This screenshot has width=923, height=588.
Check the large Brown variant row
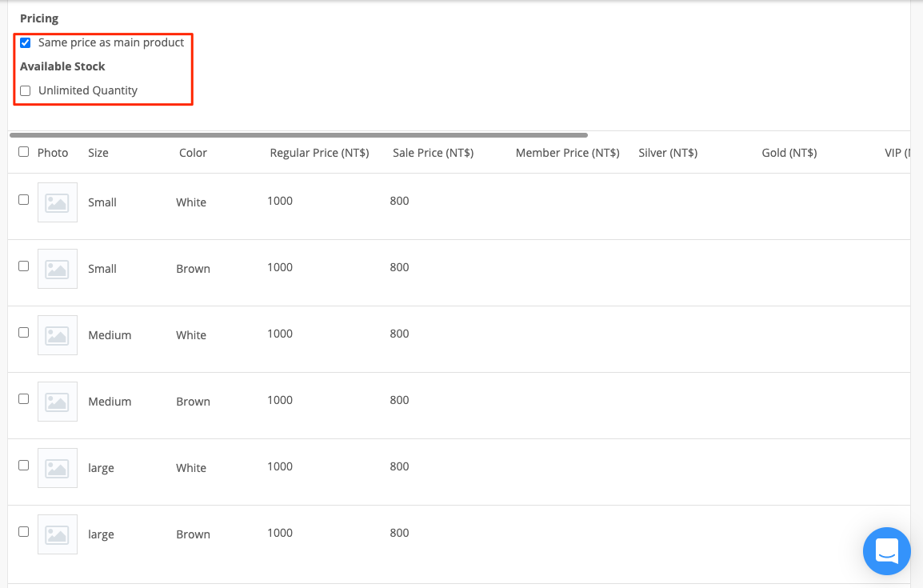pos(23,531)
